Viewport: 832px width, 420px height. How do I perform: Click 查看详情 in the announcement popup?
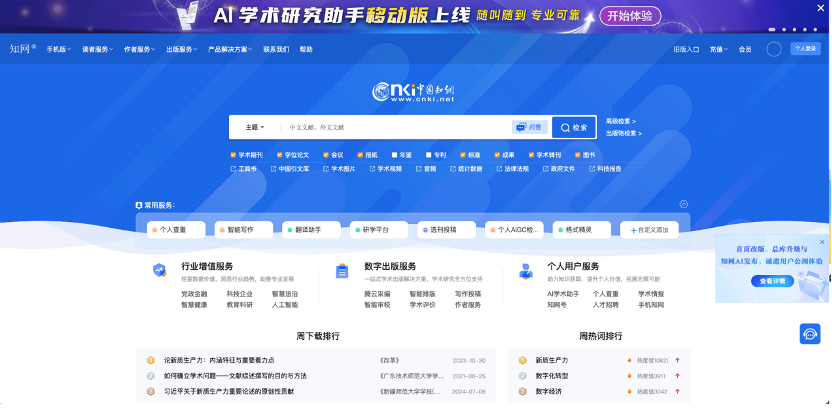click(772, 281)
